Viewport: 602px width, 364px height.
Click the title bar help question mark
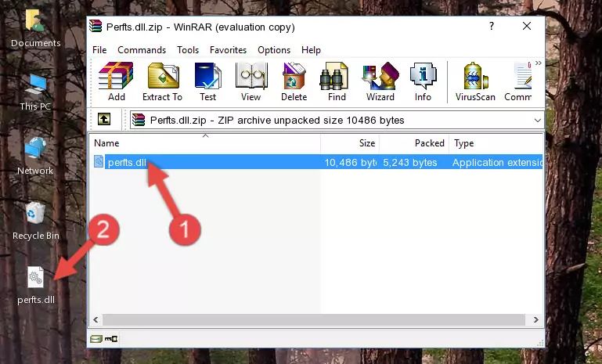tap(492, 26)
